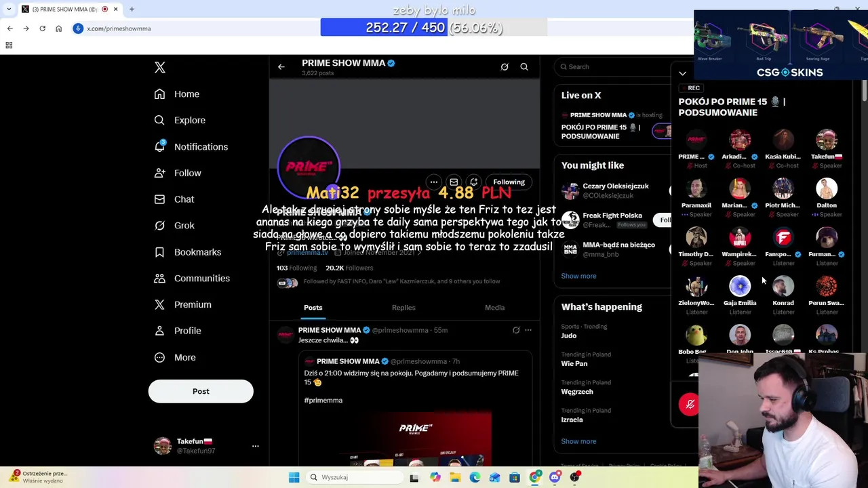The width and height of the screenshot is (868, 488).
Task: Click the X logo in the sidebar
Action: click(x=160, y=67)
